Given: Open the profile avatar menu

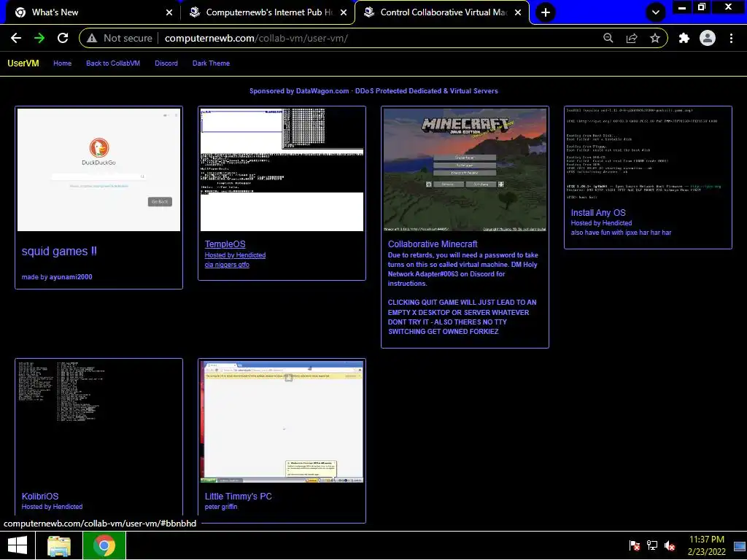Looking at the screenshot, I should [708, 38].
